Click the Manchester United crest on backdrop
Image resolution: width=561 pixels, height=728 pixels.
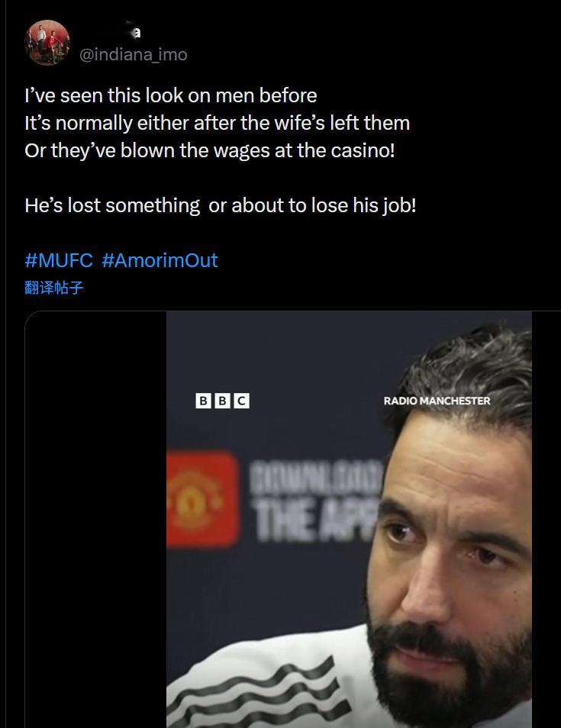(203, 498)
